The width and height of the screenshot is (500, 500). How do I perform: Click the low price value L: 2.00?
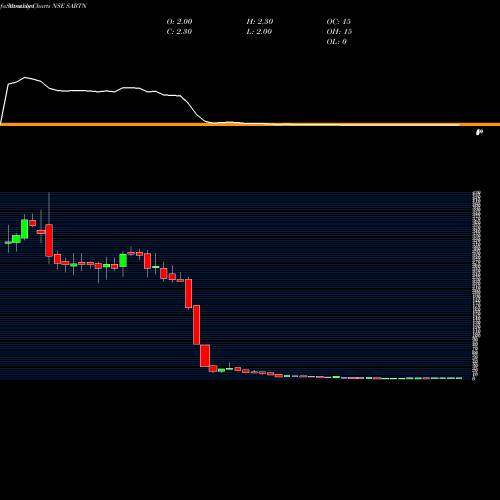click(x=259, y=31)
